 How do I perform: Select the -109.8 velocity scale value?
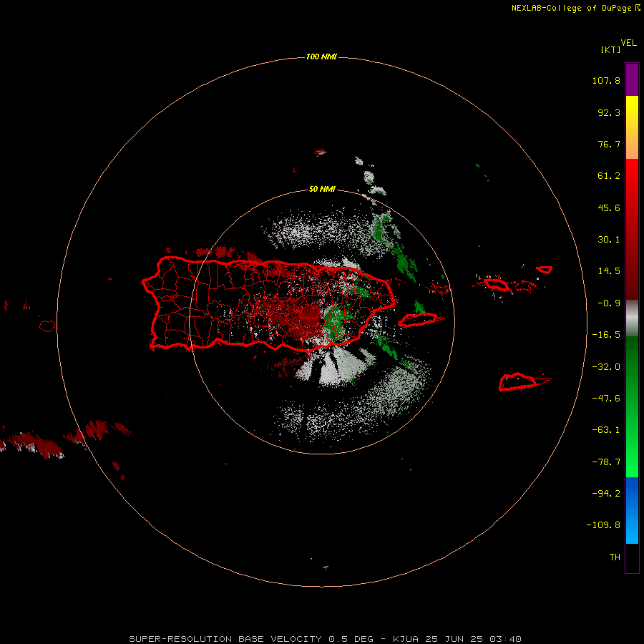[603, 525]
